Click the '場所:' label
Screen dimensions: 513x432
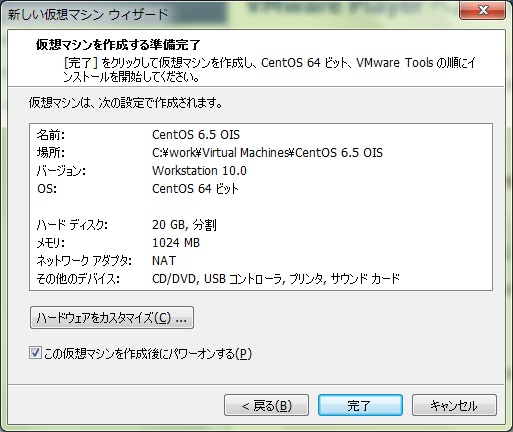(51, 153)
